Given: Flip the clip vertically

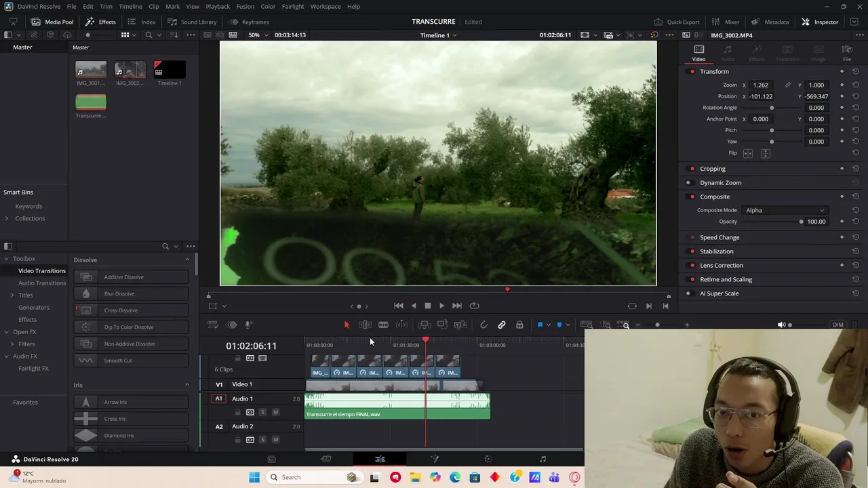Looking at the screenshot, I should coord(765,153).
